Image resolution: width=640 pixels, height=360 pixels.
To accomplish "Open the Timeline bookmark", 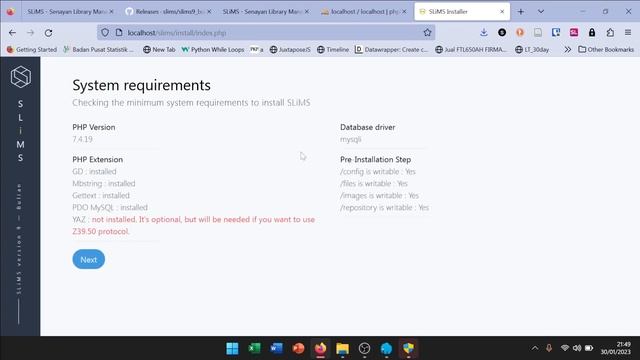I will pos(333,49).
